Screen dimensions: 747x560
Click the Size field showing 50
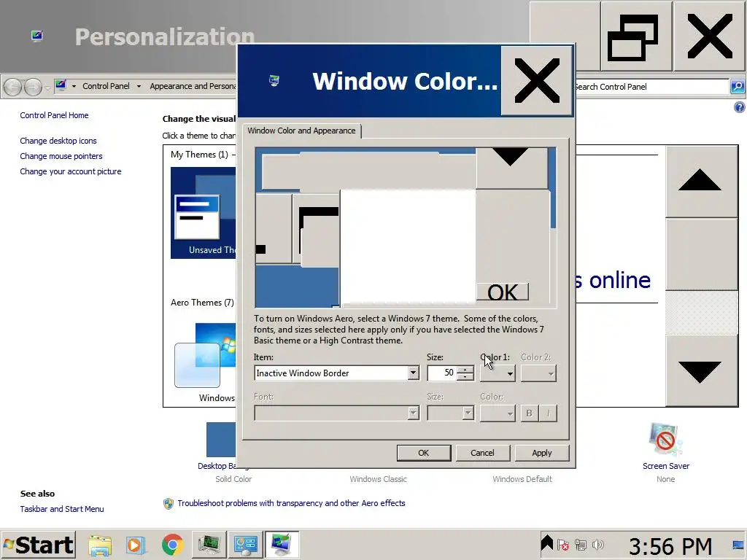[441, 373]
